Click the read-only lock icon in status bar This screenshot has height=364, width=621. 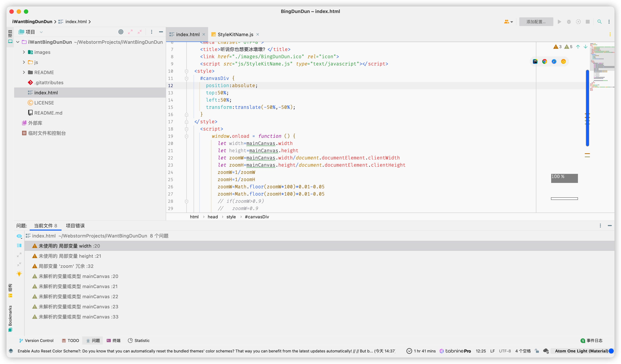(537, 351)
